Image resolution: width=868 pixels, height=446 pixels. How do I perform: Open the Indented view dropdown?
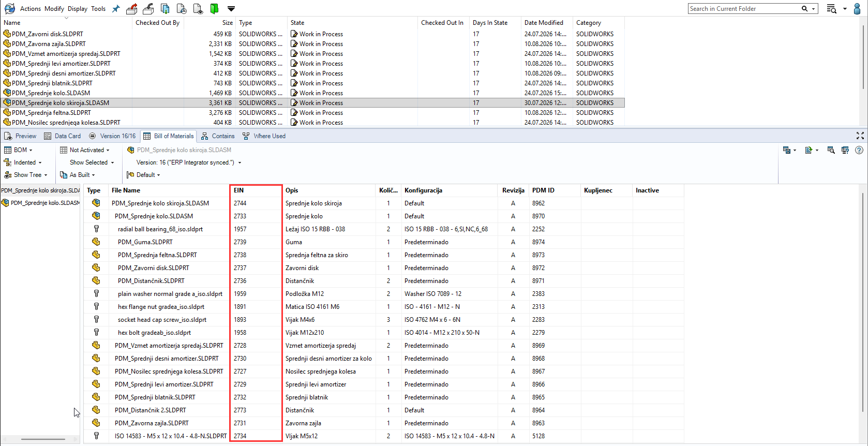pos(23,162)
